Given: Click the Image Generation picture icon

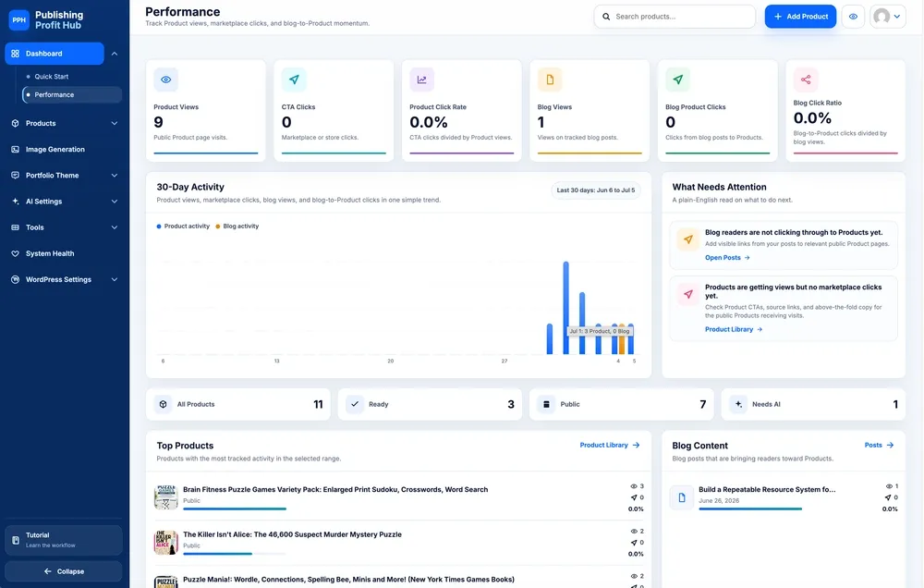Looking at the screenshot, I should (x=16, y=149).
